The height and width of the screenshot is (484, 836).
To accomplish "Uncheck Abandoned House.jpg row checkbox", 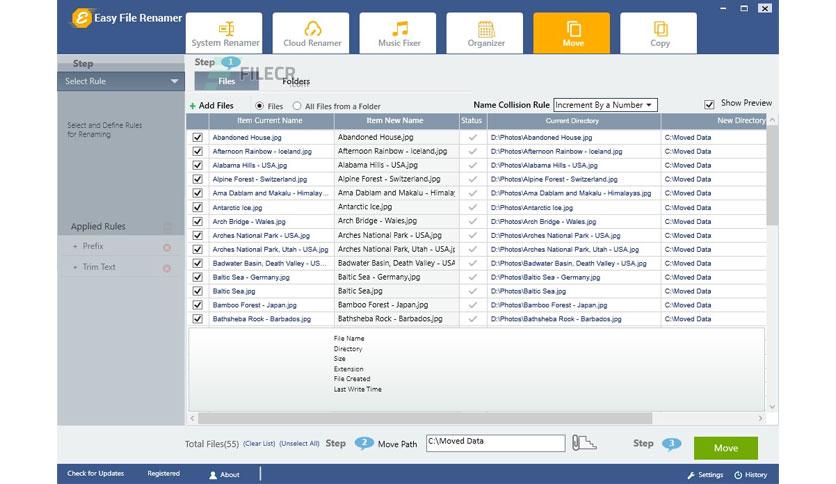I will pos(198,138).
